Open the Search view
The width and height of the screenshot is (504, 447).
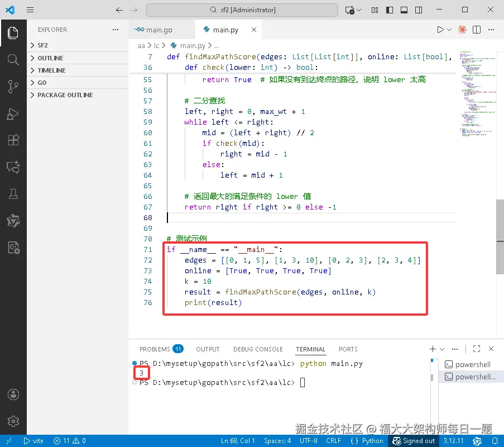pyautogui.click(x=13, y=60)
